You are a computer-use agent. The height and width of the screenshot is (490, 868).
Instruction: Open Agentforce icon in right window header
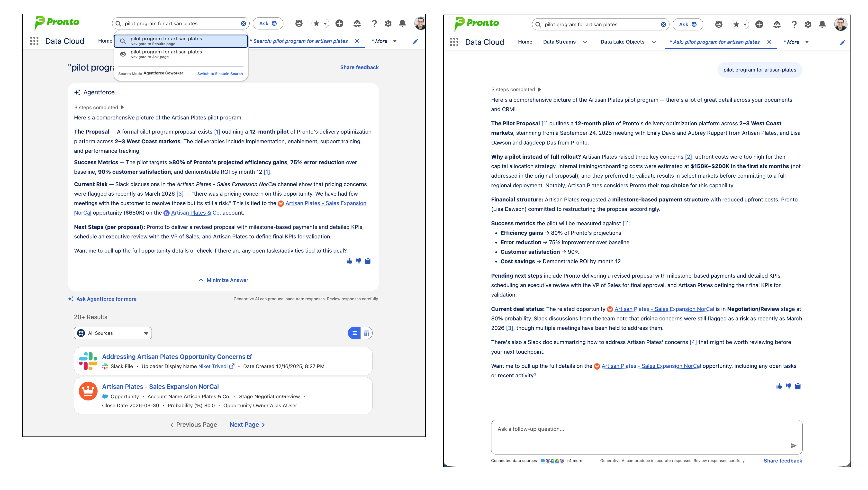pos(719,25)
